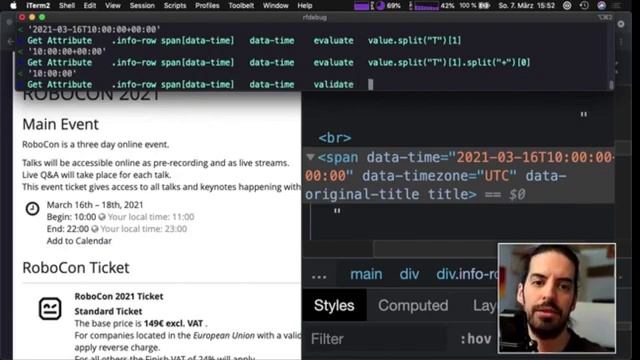This screenshot has width=640, height=360.
Task: Click the Time Machine clock icon
Action: click(584, 6)
